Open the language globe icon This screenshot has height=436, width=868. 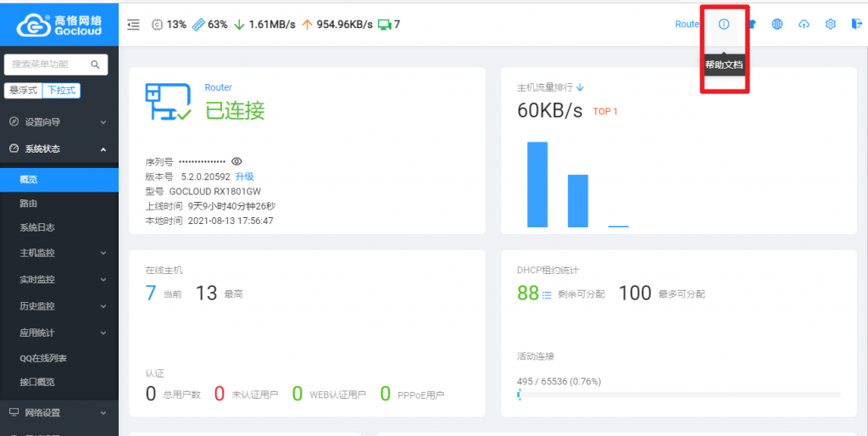click(x=777, y=24)
